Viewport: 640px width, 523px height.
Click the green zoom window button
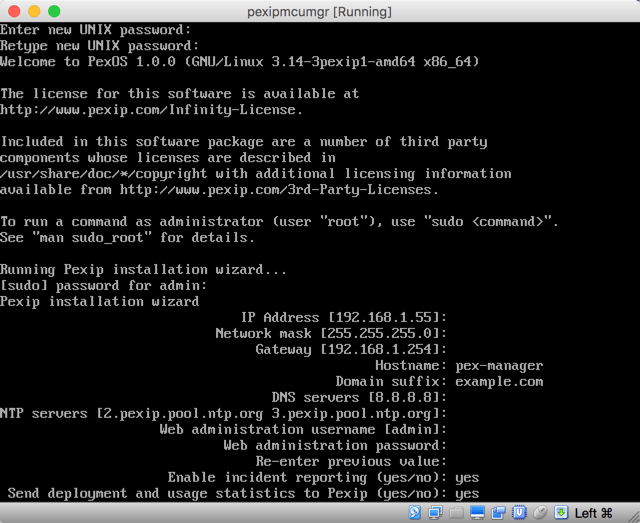(53, 11)
